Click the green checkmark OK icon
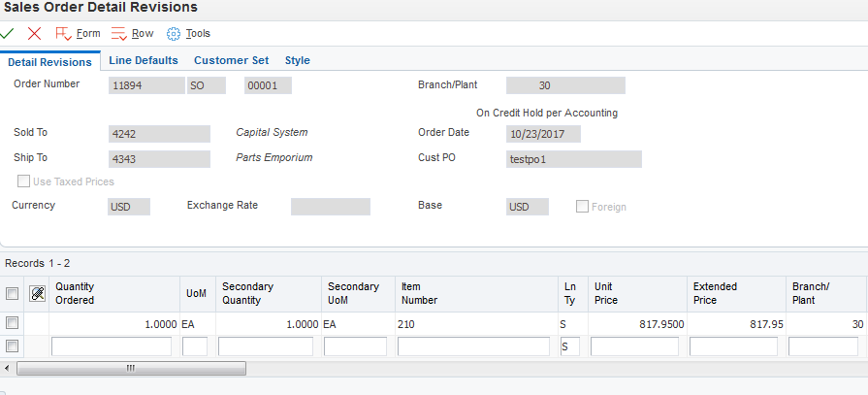The width and height of the screenshot is (868, 395). (7, 34)
